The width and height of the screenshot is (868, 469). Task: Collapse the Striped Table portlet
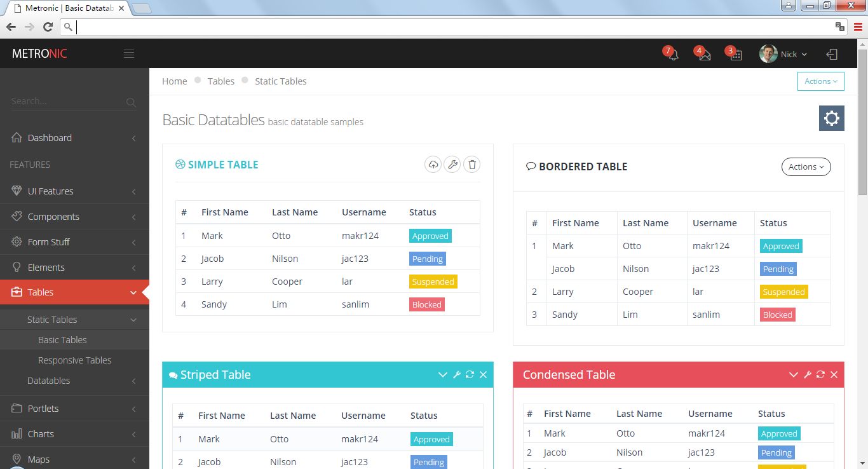click(443, 375)
